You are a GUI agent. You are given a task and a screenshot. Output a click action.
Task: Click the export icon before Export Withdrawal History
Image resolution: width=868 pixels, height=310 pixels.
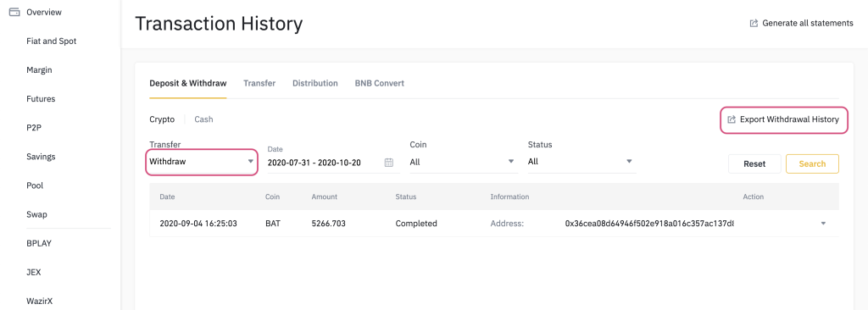[732, 119]
